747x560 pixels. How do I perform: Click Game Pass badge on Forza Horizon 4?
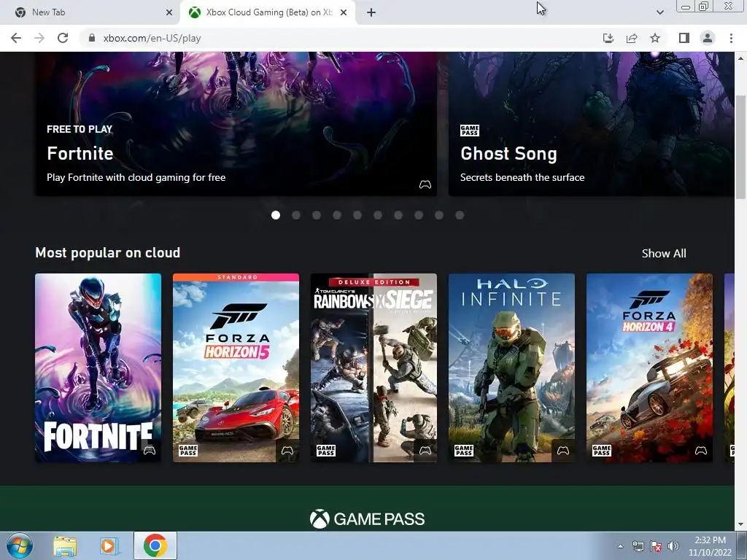pyautogui.click(x=602, y=451)
